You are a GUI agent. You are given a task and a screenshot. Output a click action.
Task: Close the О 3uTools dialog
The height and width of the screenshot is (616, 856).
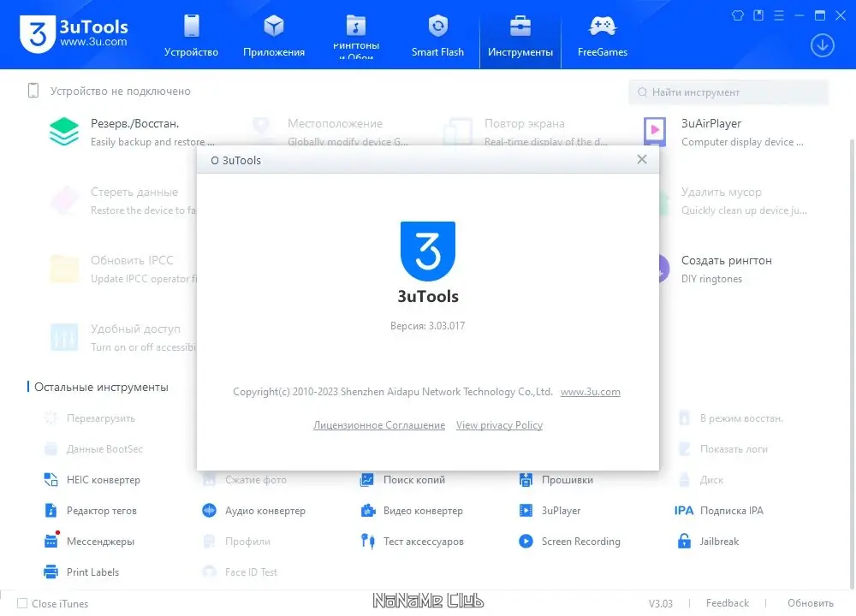[x=642, y=159]
